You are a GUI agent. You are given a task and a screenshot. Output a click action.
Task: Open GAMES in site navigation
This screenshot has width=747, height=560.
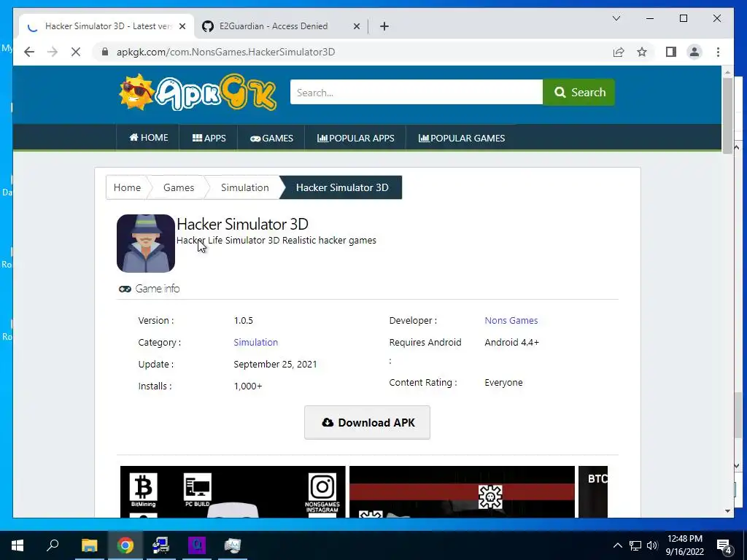[271, 138]
